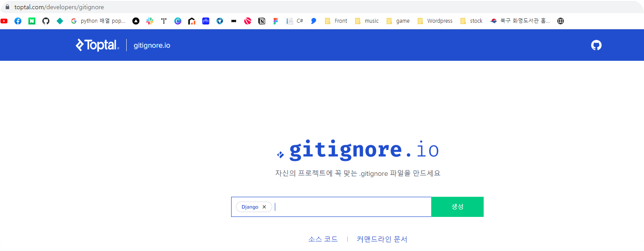Open the GitHub icon in site header
Screen dimensions: 644x251
(x=596, y=45)
